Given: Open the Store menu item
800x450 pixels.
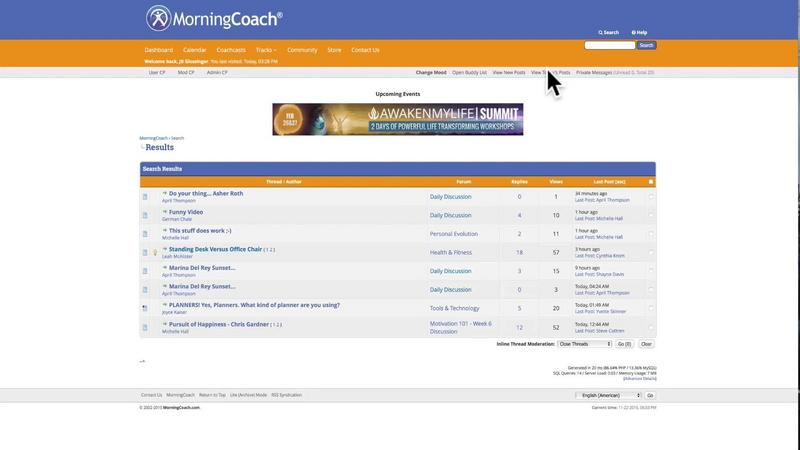Looking at the screenshot, I should [x=334, y=50].
